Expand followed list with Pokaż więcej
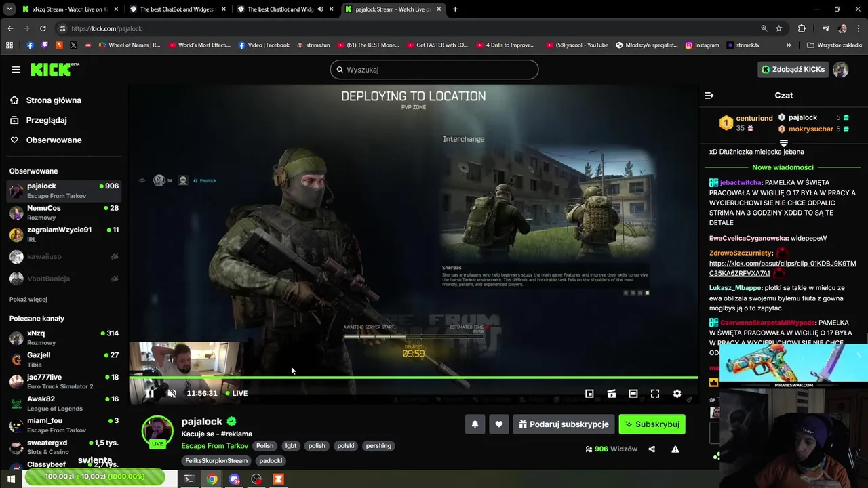Screen dimensions: 868x488 click(28, 299)
